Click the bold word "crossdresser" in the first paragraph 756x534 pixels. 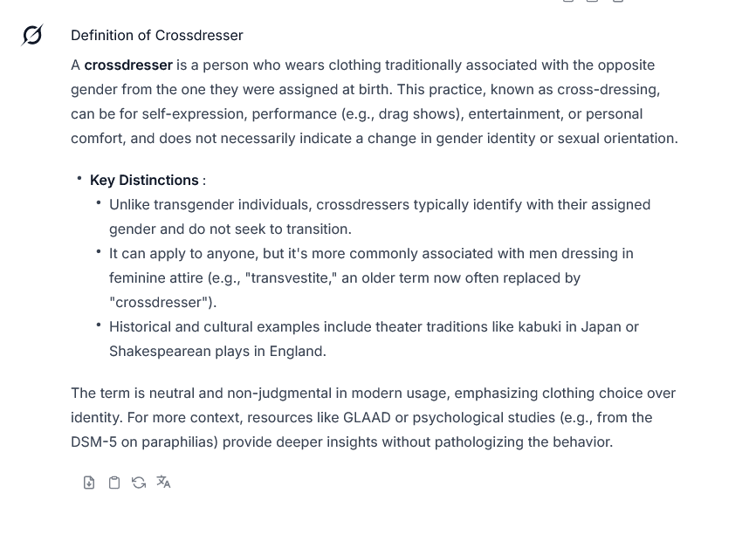click(x=128, y=65)
